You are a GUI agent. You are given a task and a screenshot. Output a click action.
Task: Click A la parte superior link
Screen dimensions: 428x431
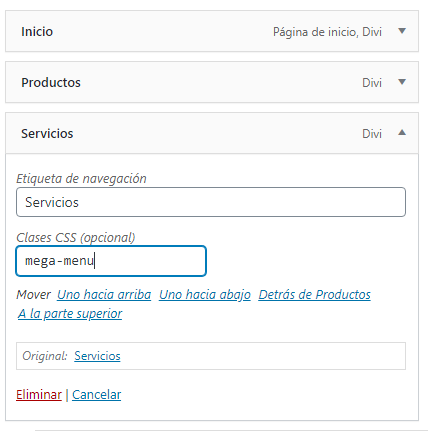[x=70, y=314]
